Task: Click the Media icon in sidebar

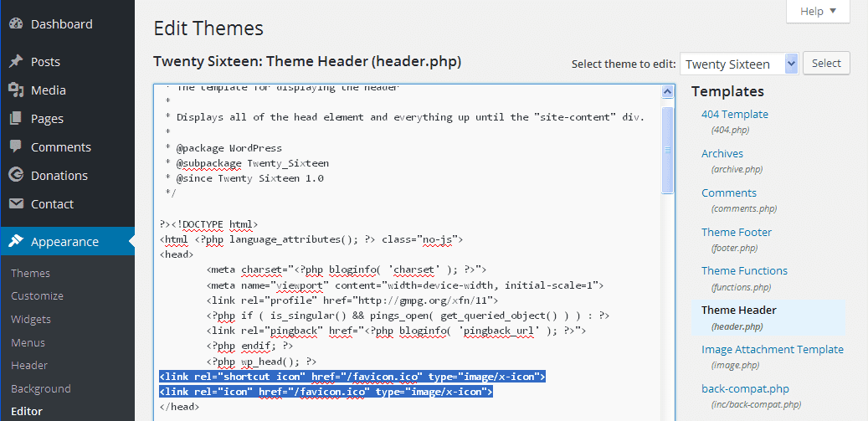Action: 16,90
